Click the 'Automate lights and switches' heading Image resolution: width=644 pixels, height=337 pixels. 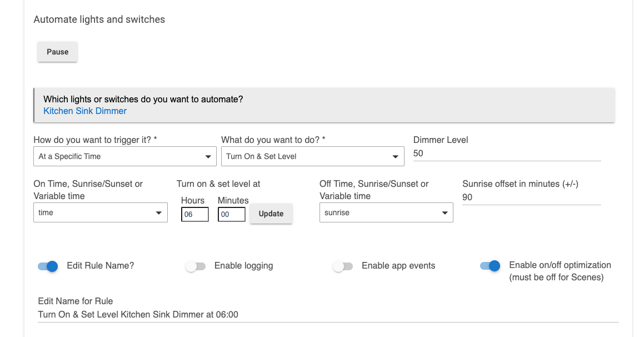(x=99, y=19)
